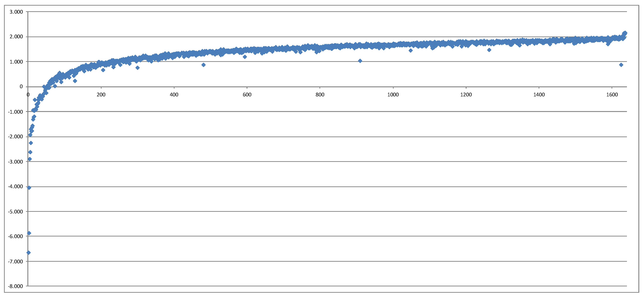Select the data point near -5.9
Viewport: 644px width, 298px height.
pyautogui.click(x=29, y=233)
